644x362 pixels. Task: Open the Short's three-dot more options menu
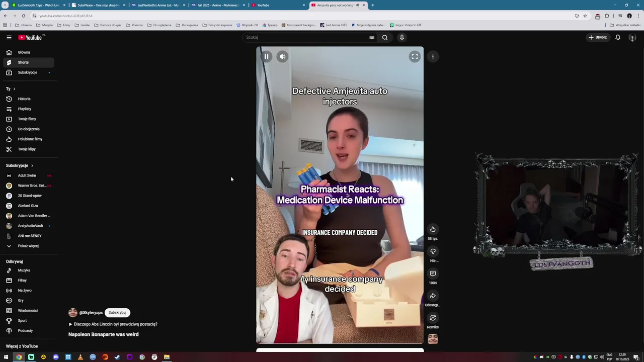coord(433,57)
